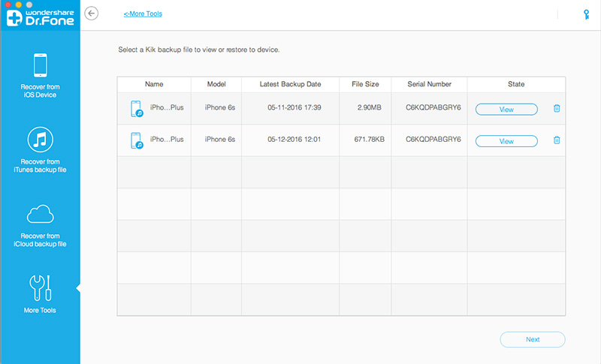Click serial number in the 2.90MB row
This screenshot has height=364, width=601.
pos(433,107)
